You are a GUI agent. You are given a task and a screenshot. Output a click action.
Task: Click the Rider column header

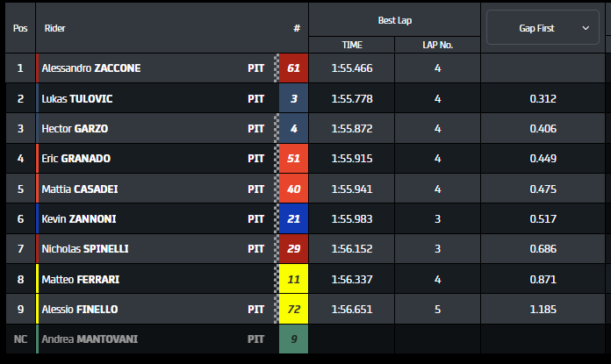pyautogui.click(x=54, y=28)
